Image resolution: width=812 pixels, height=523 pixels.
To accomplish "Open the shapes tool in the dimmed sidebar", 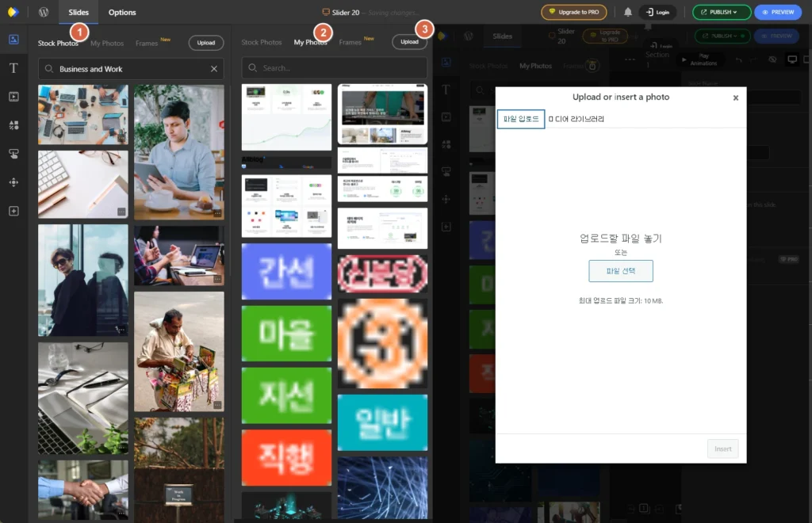I will tap(446, 144).
